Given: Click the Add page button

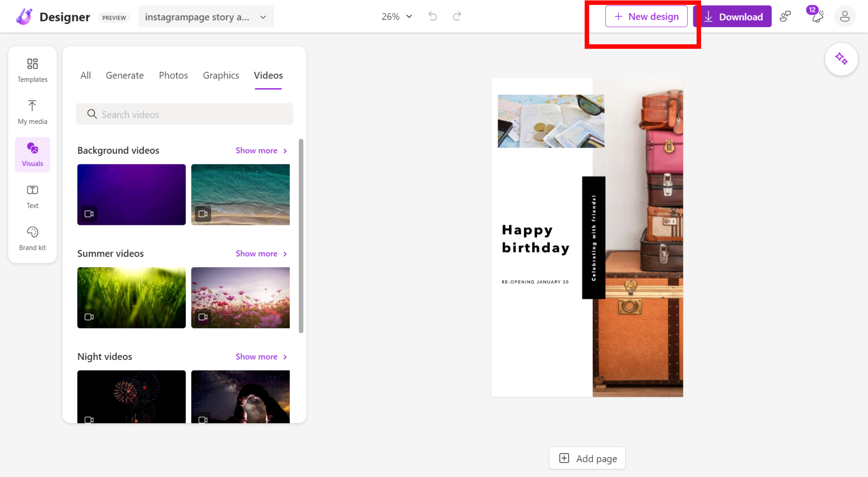Looking at the screenshot, I should pyautogui.click(x=587, y=458).
